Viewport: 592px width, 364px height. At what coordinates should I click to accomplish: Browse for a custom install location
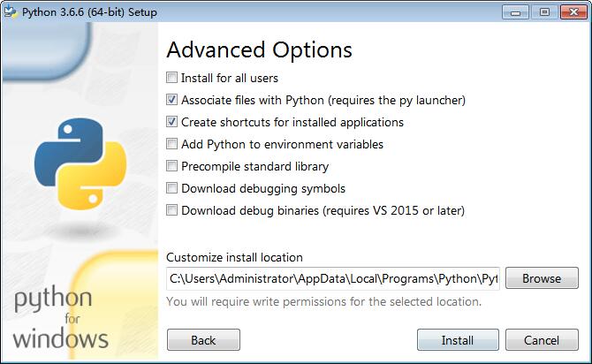point(542,278)
